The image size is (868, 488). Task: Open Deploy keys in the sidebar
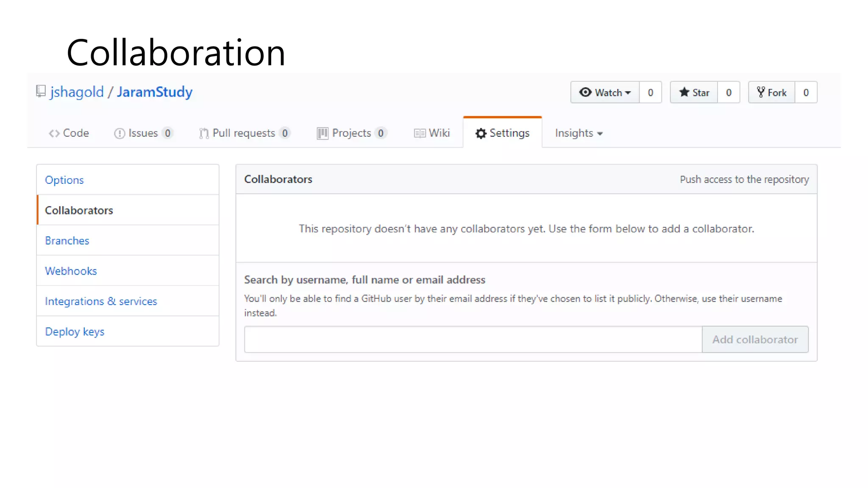128,331
